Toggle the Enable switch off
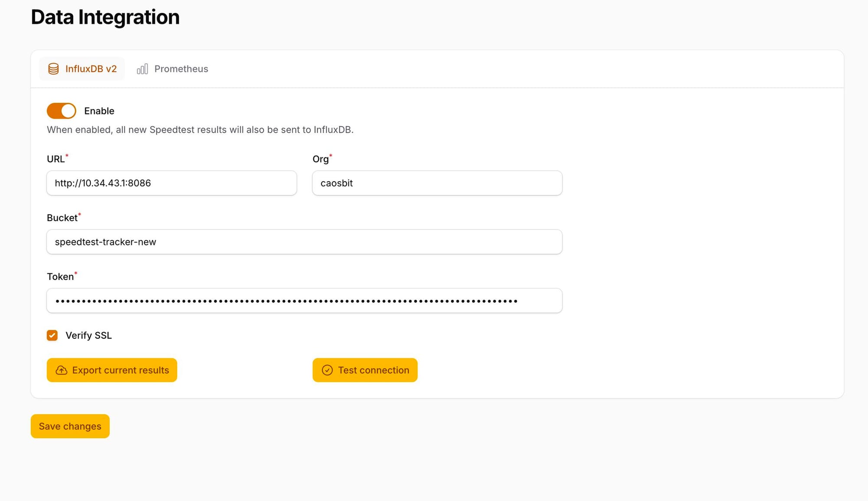Viewport: 868px width, 501px height. point(62,111)
